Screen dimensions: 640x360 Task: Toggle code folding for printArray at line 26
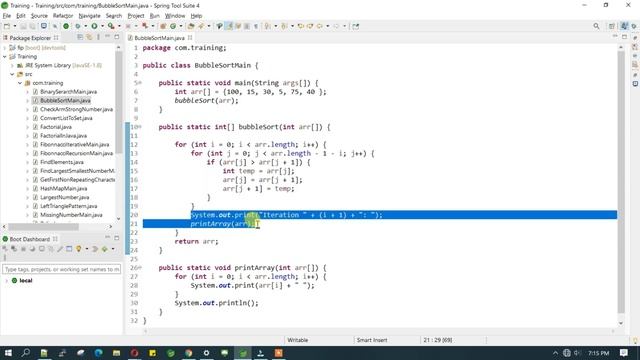[140, 268]
